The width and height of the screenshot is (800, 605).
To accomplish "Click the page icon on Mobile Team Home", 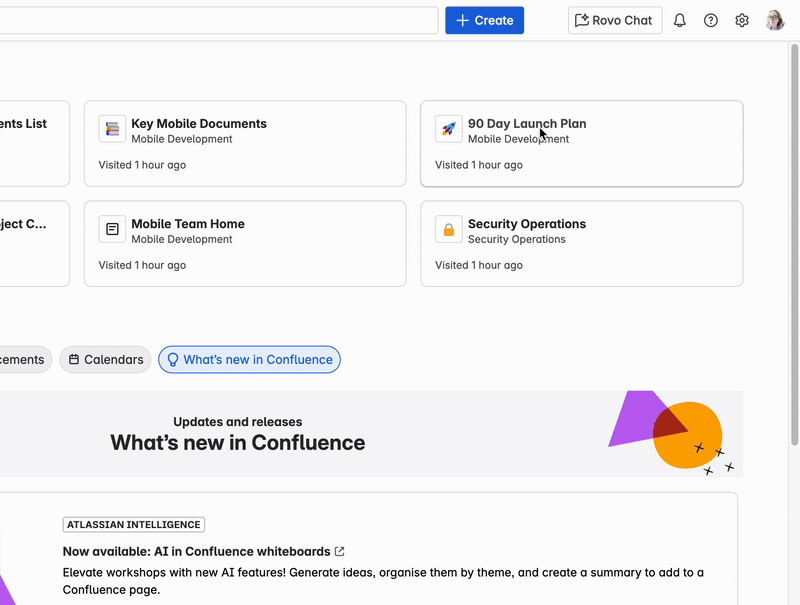I will [x=112, y=229].
